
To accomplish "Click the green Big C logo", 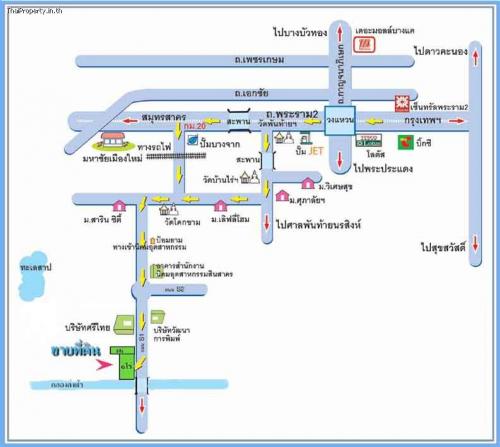I will (405, 142).
